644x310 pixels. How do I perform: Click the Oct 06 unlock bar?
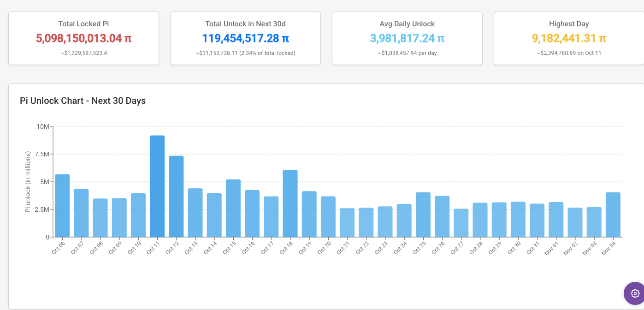click(x=62, y=206)
